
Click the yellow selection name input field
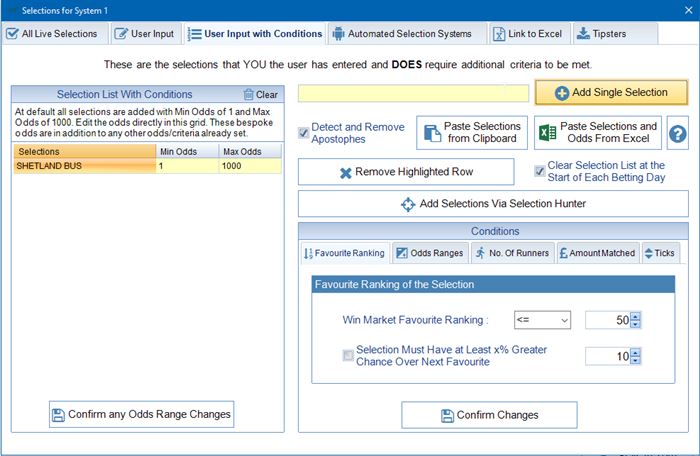click(x=413, y=93)
